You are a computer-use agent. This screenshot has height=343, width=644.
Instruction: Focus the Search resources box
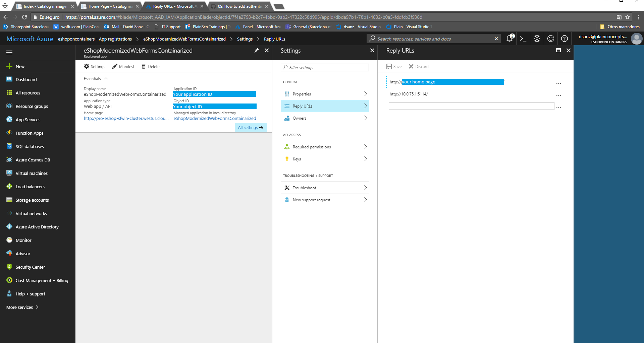click(433, 39)
